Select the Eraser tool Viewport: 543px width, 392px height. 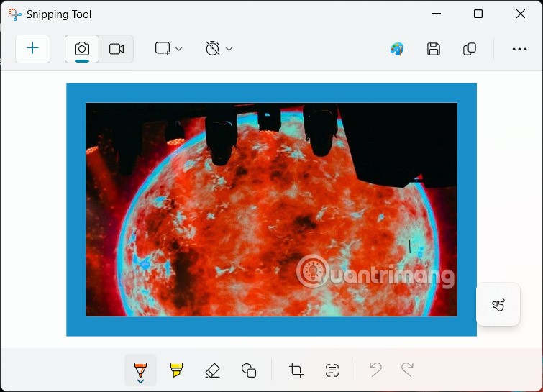212,370
